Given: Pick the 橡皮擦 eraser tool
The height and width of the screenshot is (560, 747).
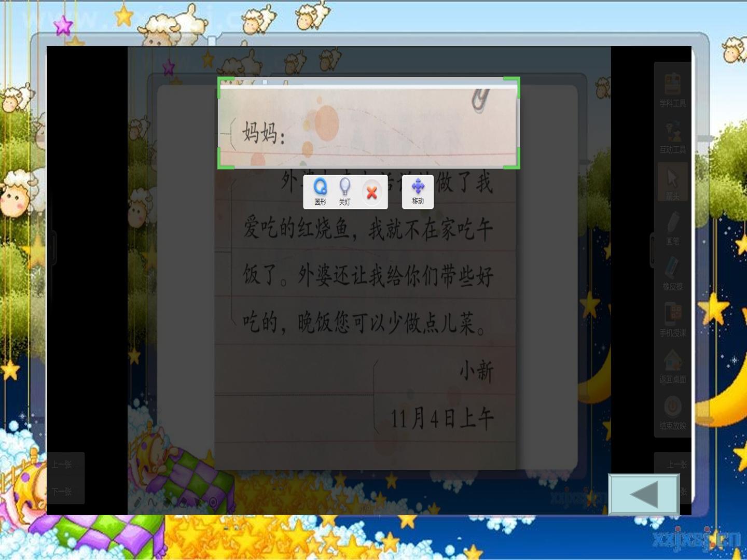Looking at the screenshot, I should [672, 274].
